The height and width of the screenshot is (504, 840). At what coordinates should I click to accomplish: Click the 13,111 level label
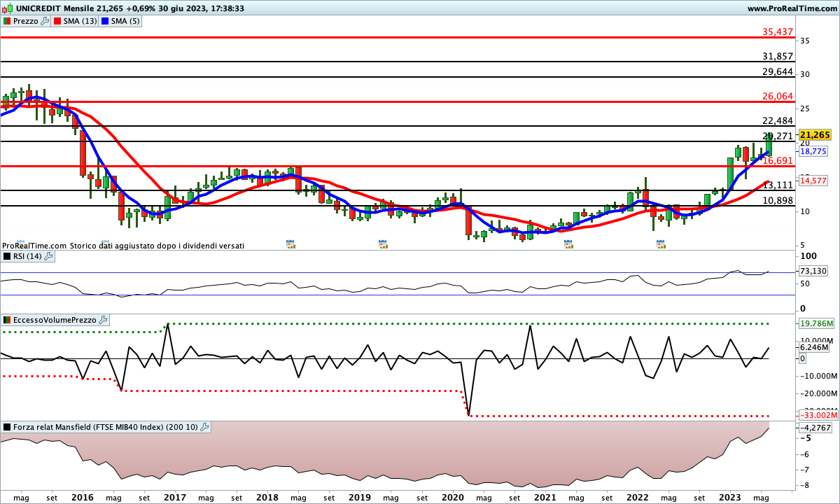[778, 185]
